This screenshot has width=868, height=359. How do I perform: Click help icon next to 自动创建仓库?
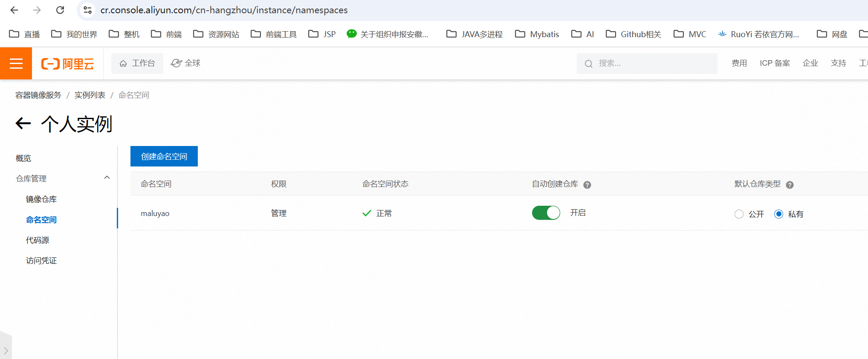coord(587,185)
